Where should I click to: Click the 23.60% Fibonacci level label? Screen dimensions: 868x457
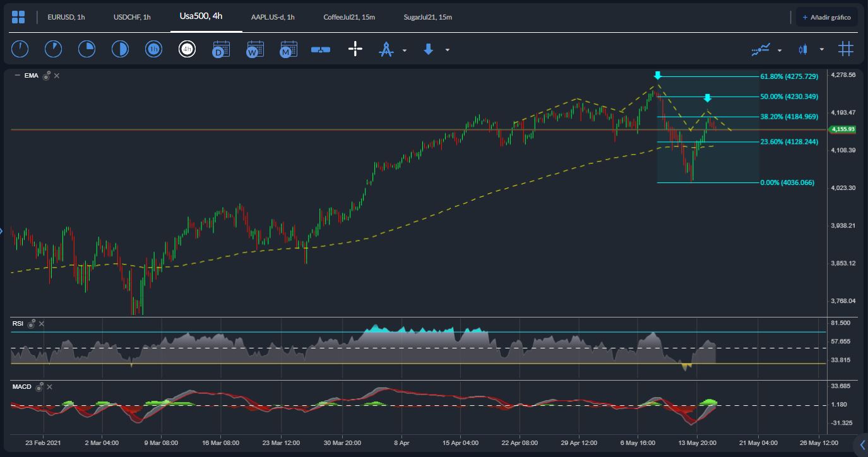coord(789,142)
